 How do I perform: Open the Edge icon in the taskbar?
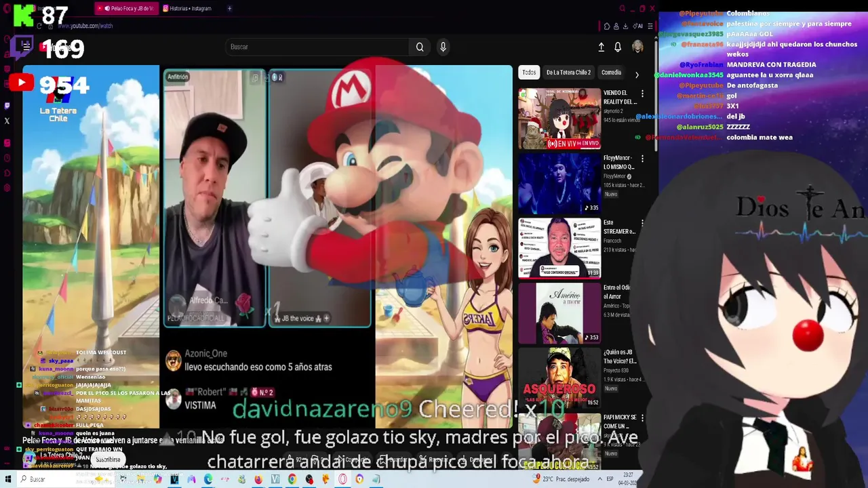pos(208,479)
